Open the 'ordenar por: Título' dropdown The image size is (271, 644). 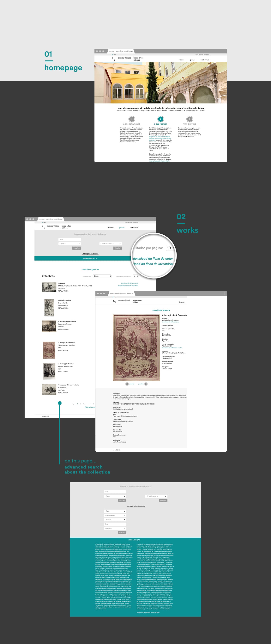pyautogui.click(x=102, y=276)
